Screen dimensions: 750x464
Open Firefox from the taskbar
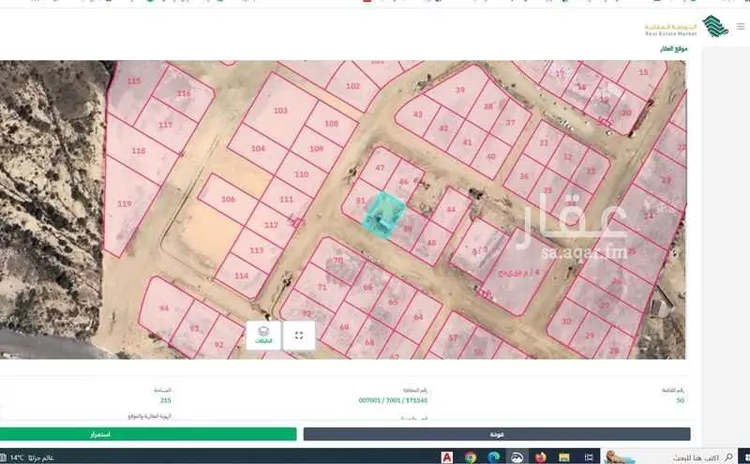540,457
